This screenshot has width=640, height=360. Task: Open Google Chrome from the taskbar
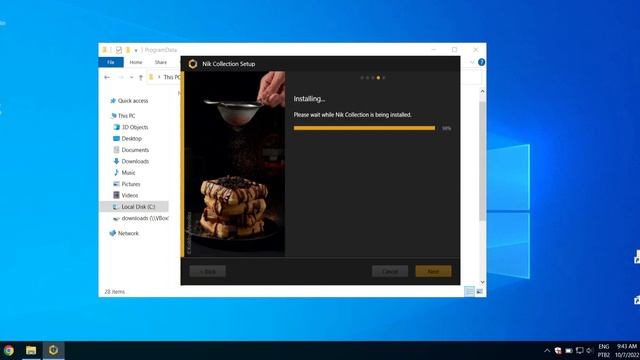(x=9, y=350)
